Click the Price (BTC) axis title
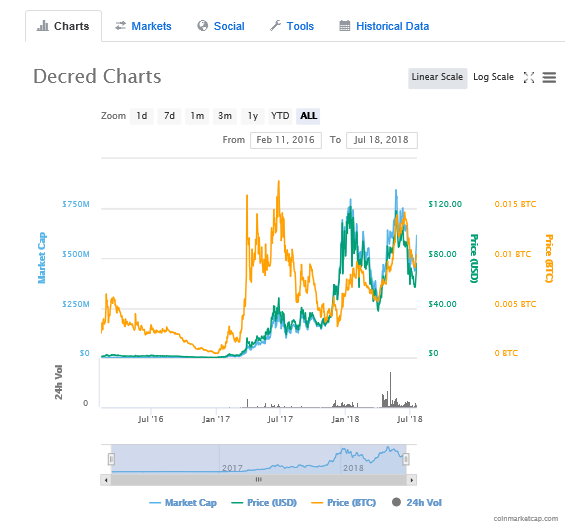This screenshot has height=532, width=587. point(549,258)
